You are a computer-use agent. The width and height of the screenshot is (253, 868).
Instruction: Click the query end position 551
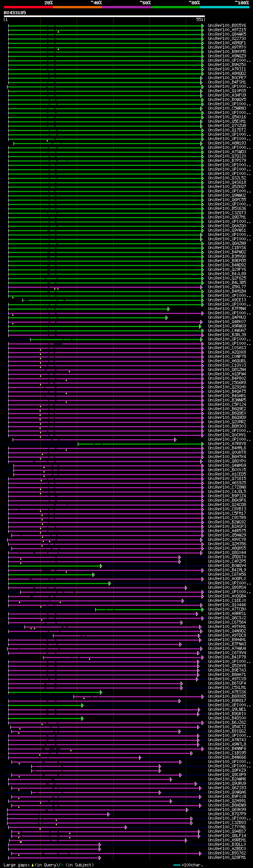click(199, 19)
